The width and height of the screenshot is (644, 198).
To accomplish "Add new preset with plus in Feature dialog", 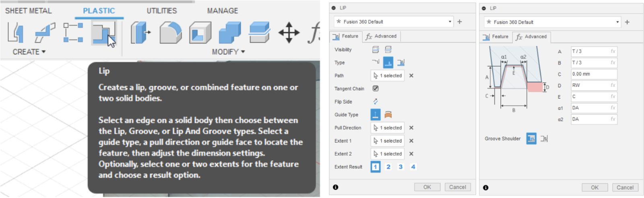I will coord(460,22).
